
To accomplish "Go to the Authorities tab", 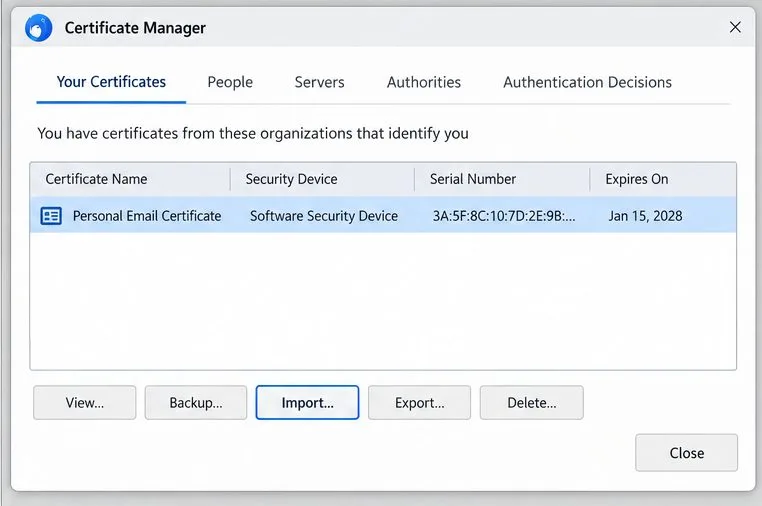I will pos(424,82).
